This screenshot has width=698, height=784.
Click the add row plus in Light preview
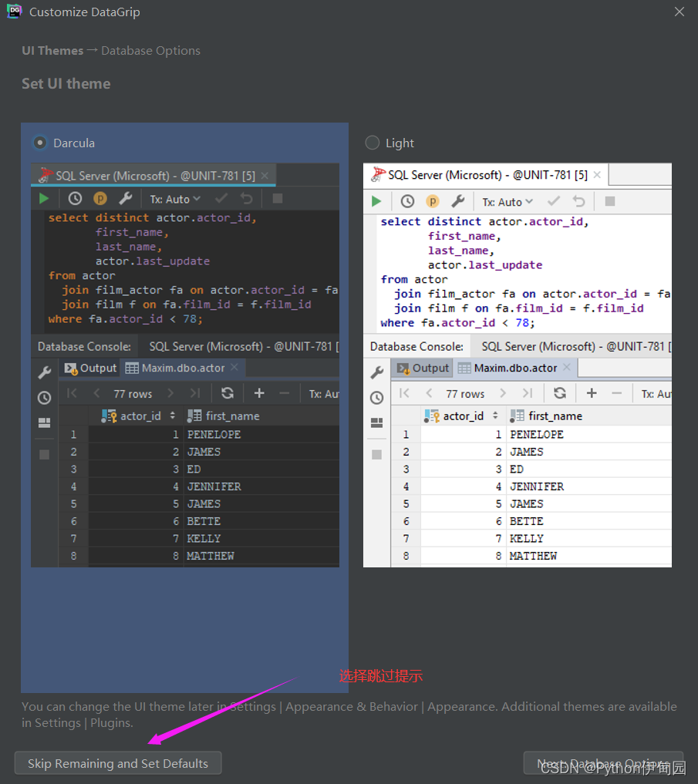click(x=592, y=393)
